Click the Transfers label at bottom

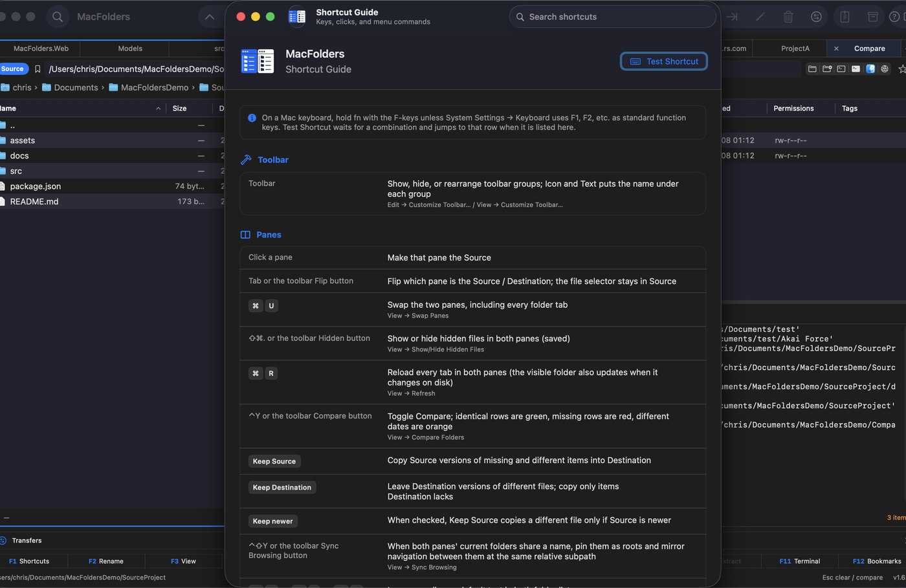(27, 540)
